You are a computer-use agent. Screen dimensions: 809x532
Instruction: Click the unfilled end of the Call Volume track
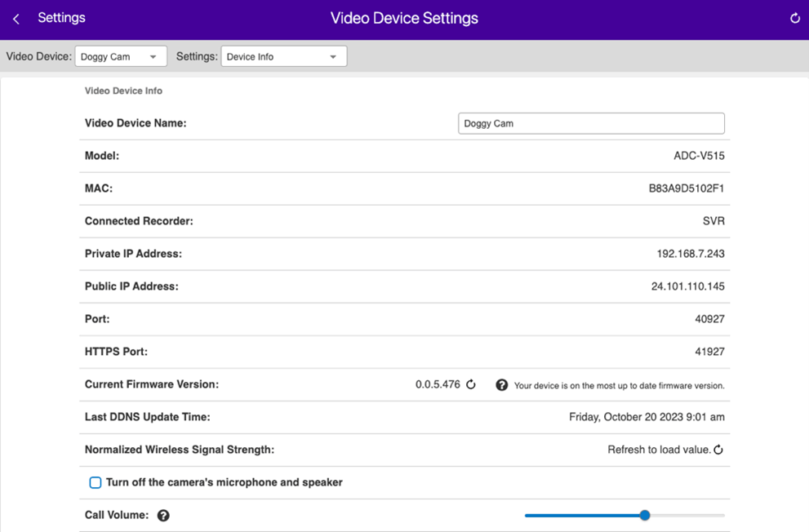point(702,516)
